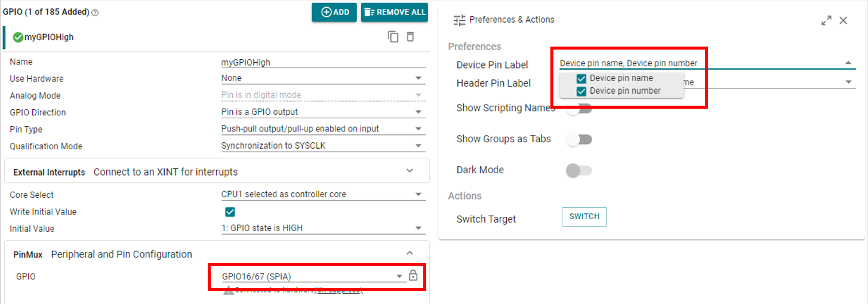Click the warning triangle under GPIO pin
This screenshot has width=868, height=304.
[228, 290]
